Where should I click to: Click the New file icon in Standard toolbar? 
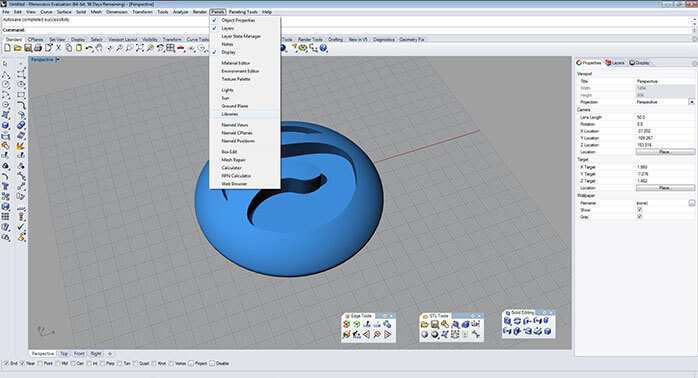[x=7, y=48]
